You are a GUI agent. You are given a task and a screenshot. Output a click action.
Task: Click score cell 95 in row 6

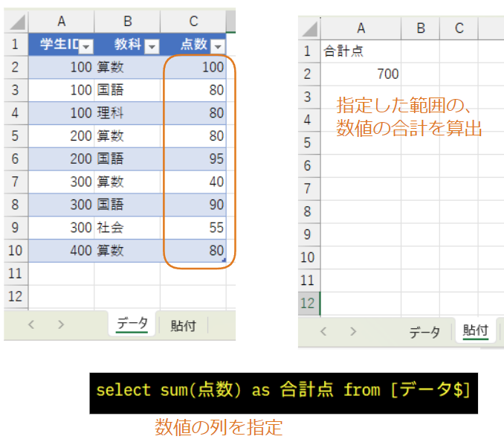click(193, 159)
